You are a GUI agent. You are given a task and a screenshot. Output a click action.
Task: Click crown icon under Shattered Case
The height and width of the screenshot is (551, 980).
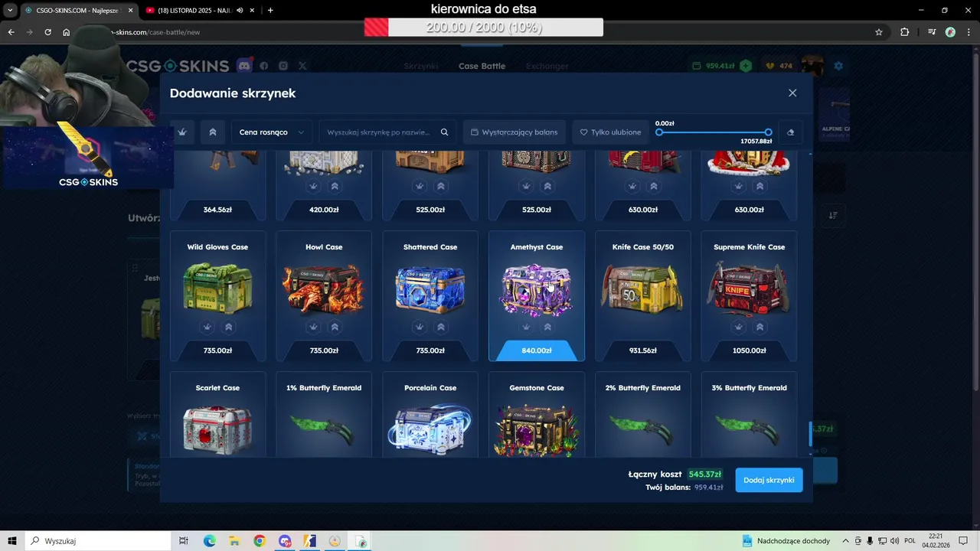pyautogui.click(x=420, y=327)
